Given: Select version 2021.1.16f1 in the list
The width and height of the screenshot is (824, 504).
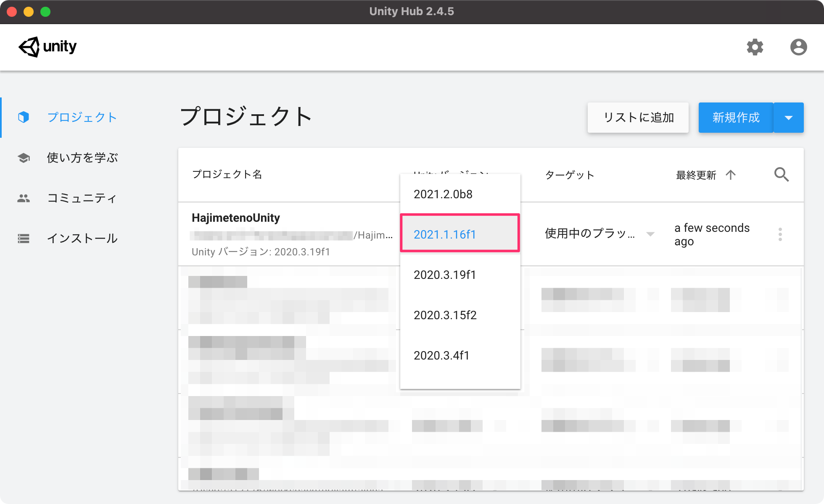Looking at the screenshot, I should coord(460,234).
